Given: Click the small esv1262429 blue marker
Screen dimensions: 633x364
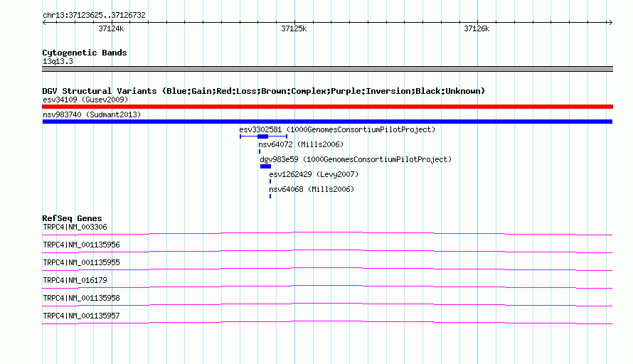Looking at the screenshot, I should coord(270,181).
